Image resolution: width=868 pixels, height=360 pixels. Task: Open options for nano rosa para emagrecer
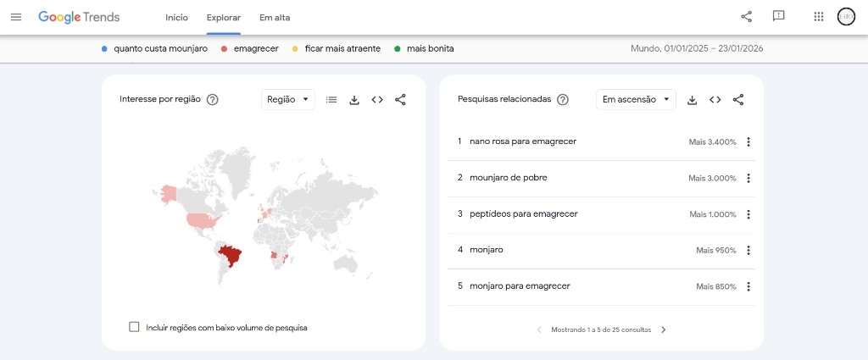[748, 142]
